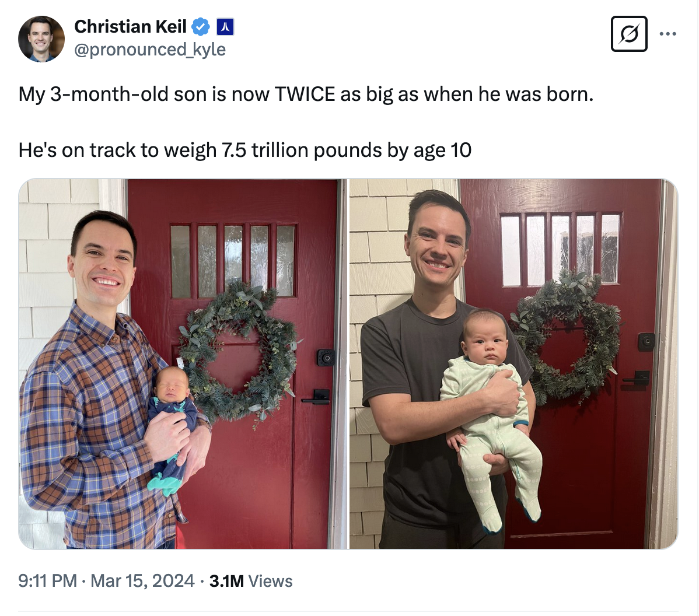Click the Mar 15, 2024 date
This screenshot has height=616, width=699.
coord(142,581)
